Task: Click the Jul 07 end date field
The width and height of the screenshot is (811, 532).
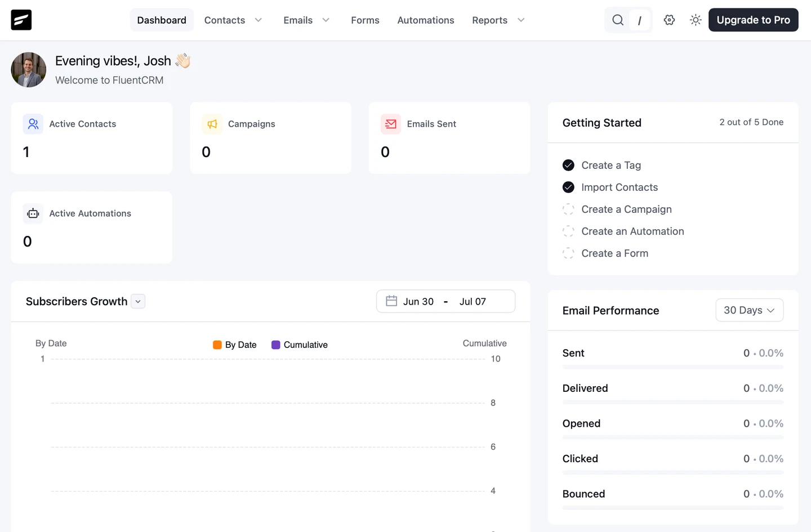Action: tap(473, 302)
